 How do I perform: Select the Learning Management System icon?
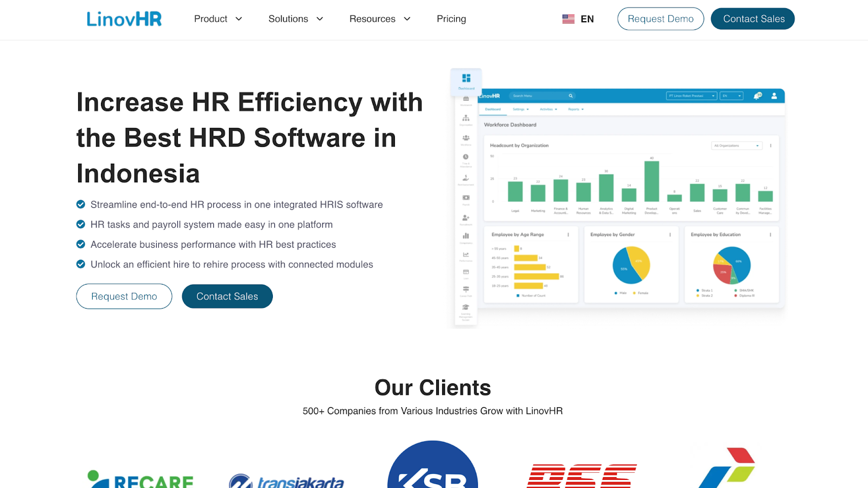pyautogui.click(x=466, y=307)
